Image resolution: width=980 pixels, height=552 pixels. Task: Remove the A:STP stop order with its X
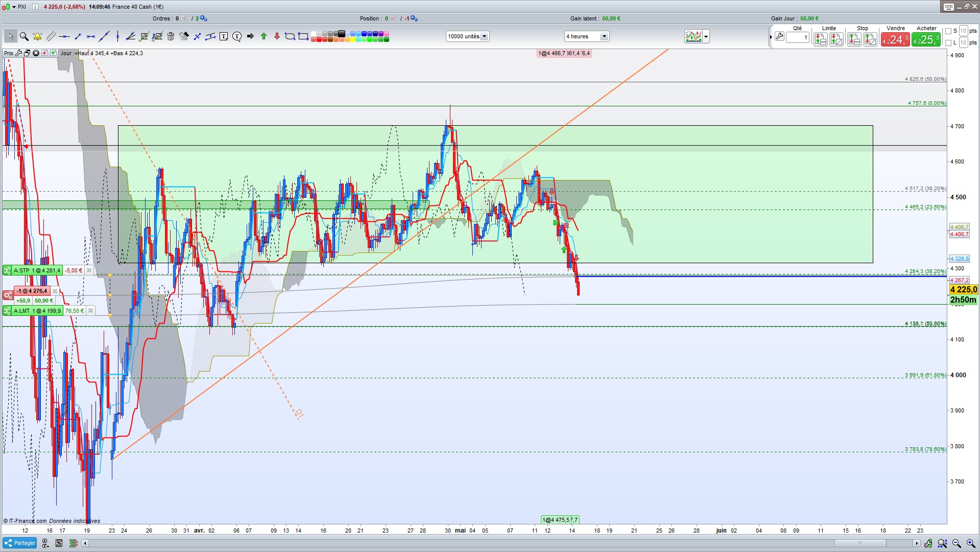pos(89,270)
